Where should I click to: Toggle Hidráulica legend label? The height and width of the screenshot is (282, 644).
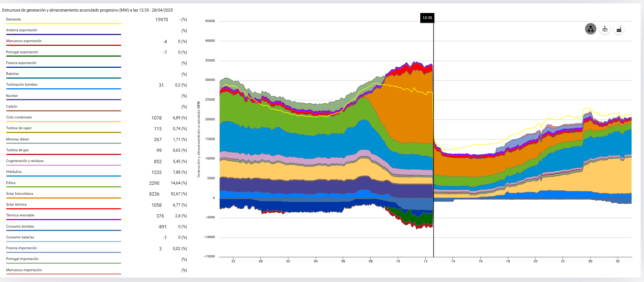coord(14,172)
